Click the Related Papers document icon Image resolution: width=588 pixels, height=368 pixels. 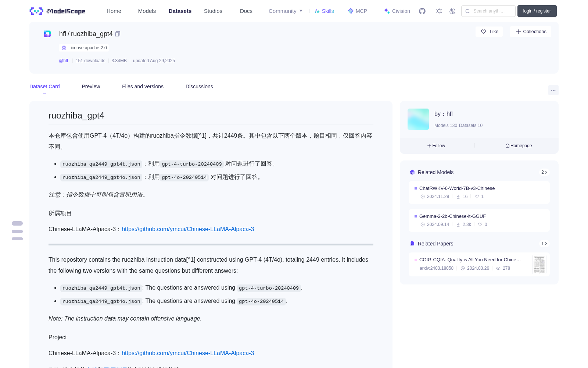coord(412,244)
